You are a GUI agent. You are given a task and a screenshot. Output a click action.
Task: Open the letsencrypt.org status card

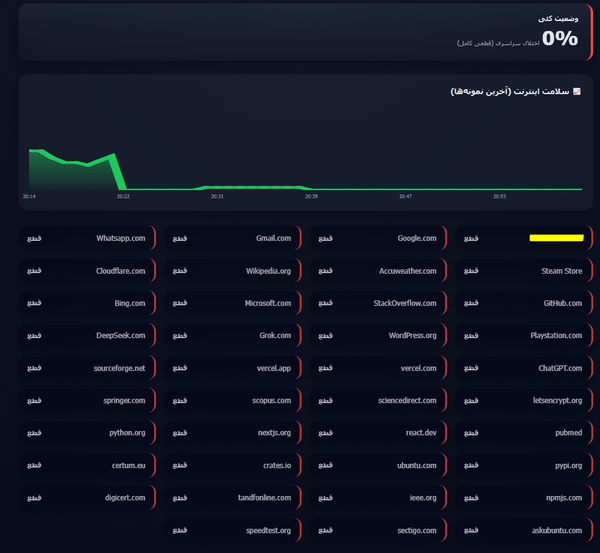[524, 400]
